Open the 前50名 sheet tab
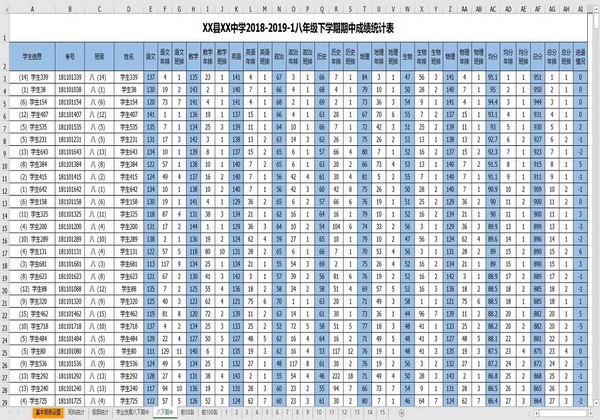Screen dimensions: 600x420 [188, 413]
